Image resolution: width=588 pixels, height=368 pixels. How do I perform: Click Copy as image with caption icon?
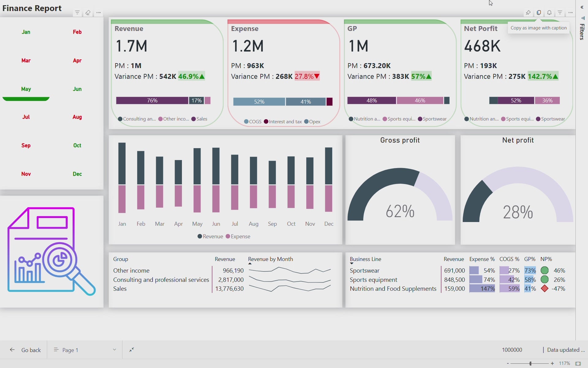[x=539, y=13]
